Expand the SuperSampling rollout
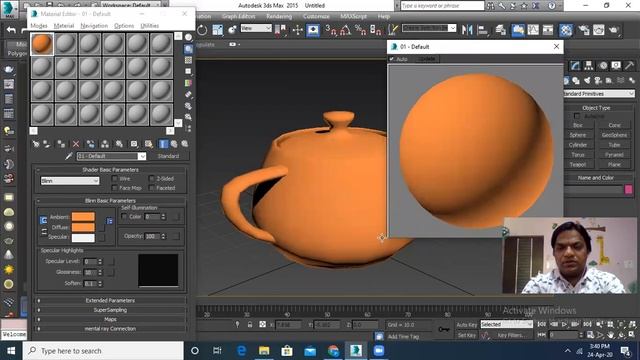 point(110,310)
